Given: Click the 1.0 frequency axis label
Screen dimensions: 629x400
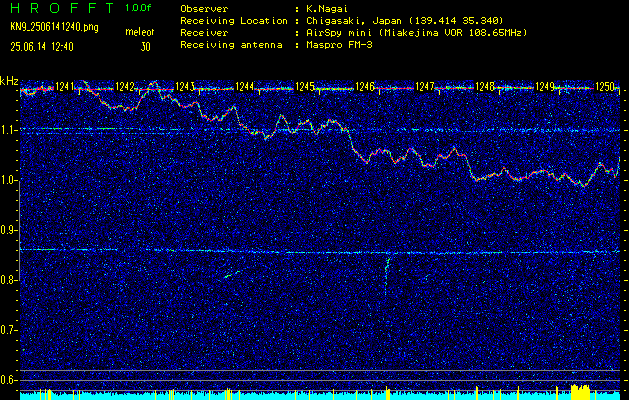Looking at the screenshot, I should tap(9, 180).
